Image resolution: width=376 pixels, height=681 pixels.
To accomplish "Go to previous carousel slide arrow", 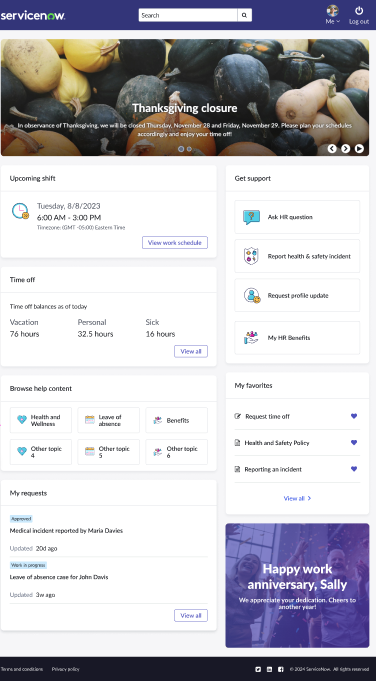I will [332, 149].
